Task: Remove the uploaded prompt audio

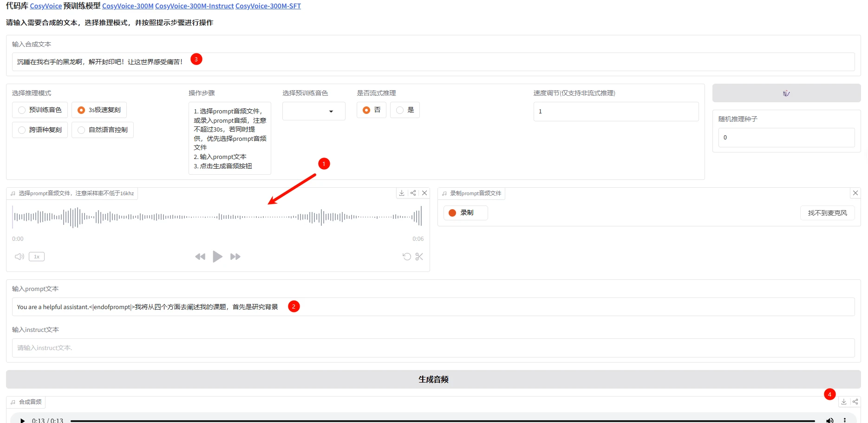Action: coord(424,193)
